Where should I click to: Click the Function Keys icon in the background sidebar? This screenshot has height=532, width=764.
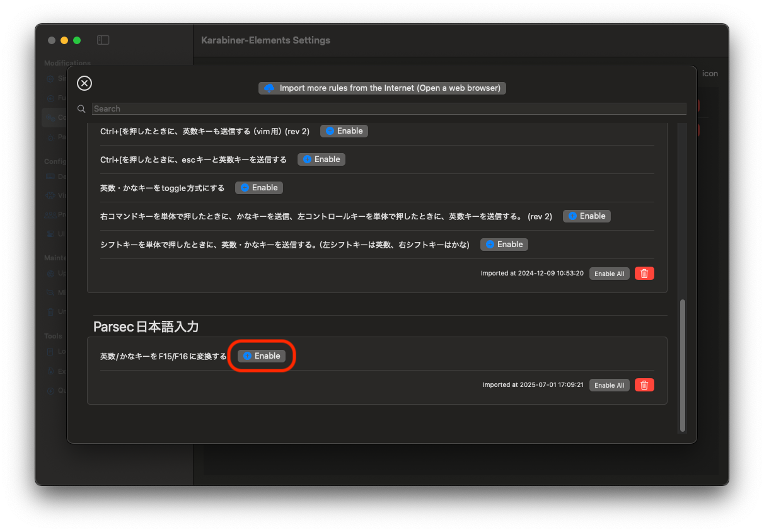pyautogui.click(x=50, y=98)
